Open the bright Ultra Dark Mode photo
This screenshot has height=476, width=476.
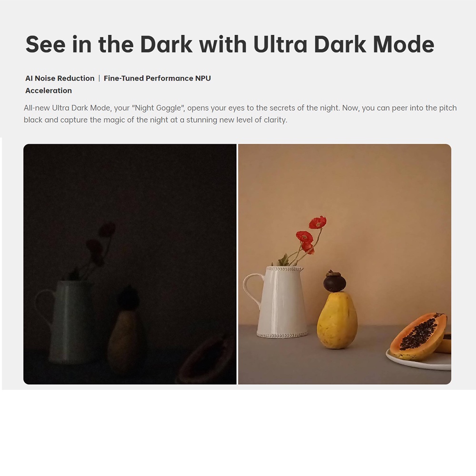point(345,264)
